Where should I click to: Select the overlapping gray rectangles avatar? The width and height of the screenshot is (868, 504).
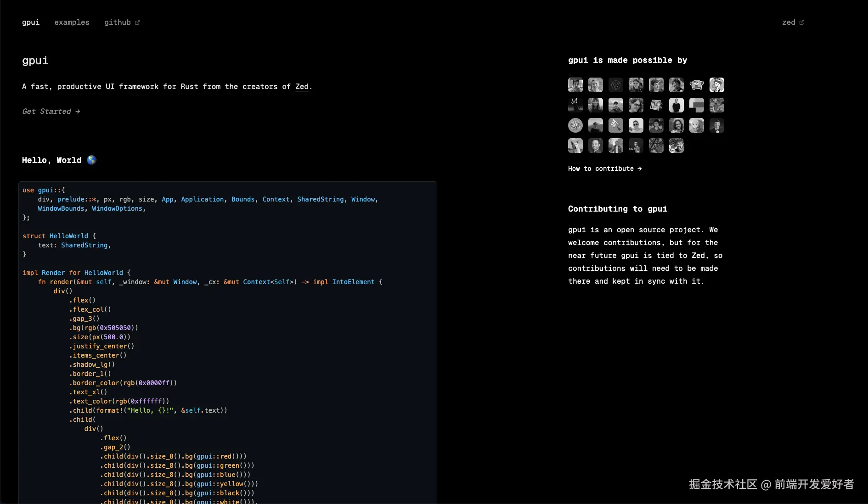tap(697, 105)
